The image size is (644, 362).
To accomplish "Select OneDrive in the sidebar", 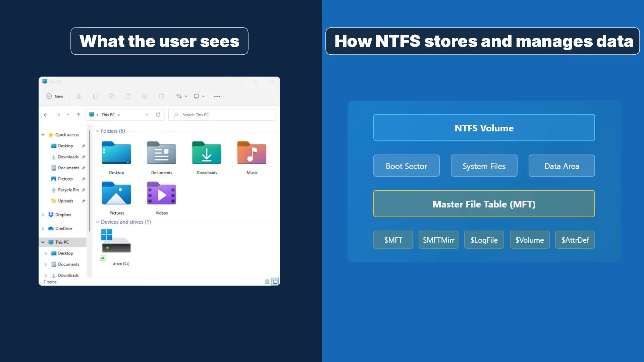I will [x=64, y=228].
